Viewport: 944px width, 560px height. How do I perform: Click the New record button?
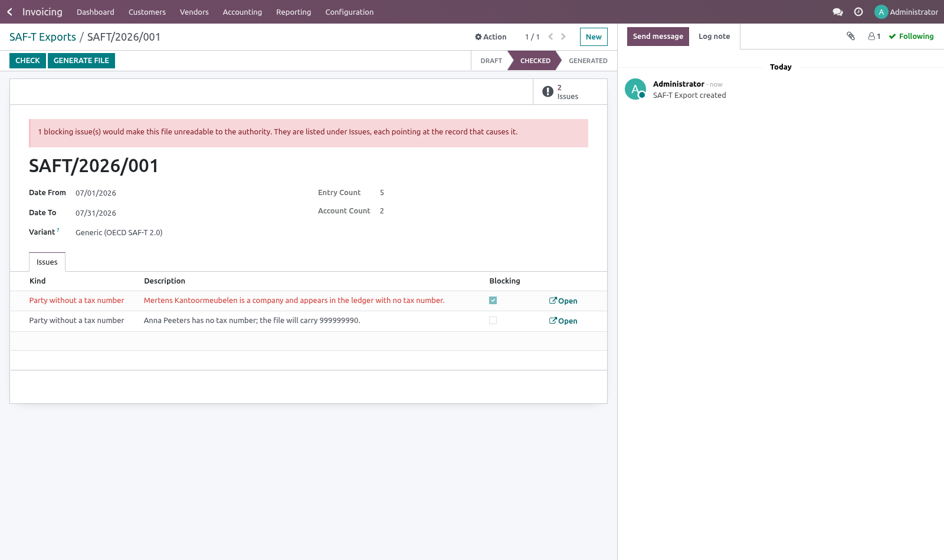click(x=594, y=37)
